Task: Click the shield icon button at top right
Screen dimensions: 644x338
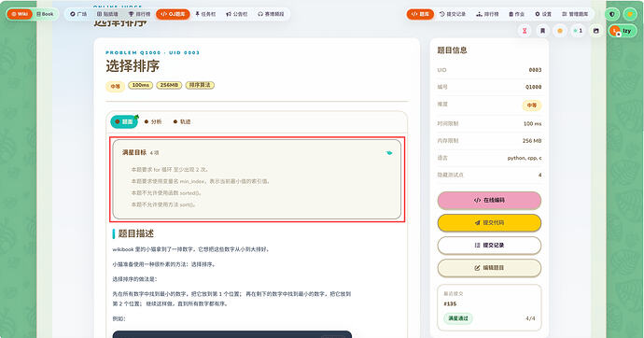Action: [x=612, y=14]
